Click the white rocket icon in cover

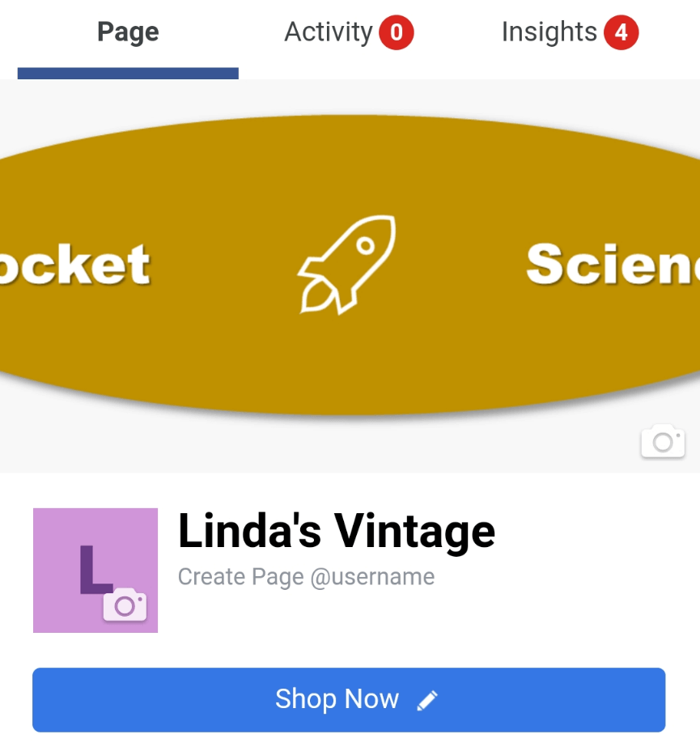(347, 264)
